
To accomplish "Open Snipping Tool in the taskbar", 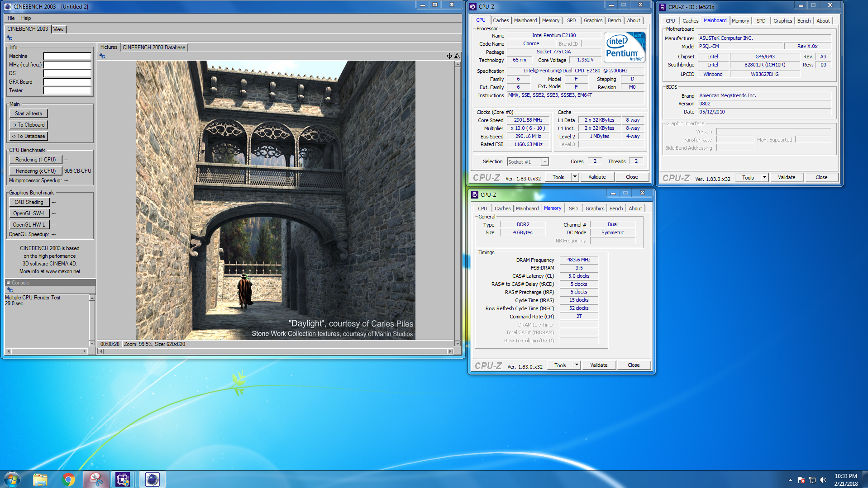I will [x=96, y=479].
